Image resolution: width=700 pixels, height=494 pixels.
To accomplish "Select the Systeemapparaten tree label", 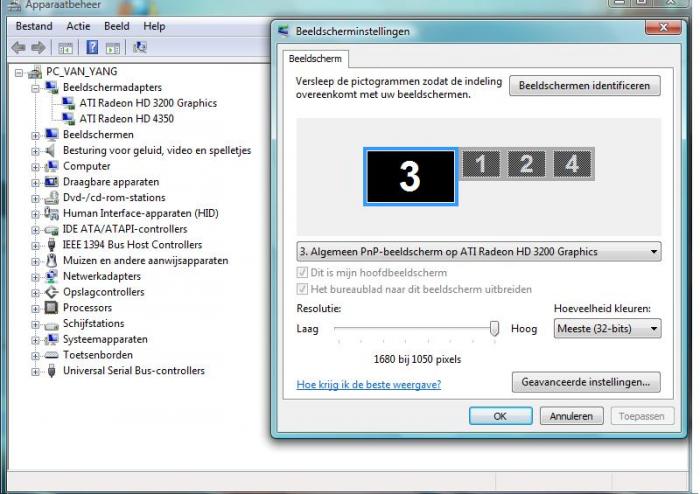I will point(105,339).
